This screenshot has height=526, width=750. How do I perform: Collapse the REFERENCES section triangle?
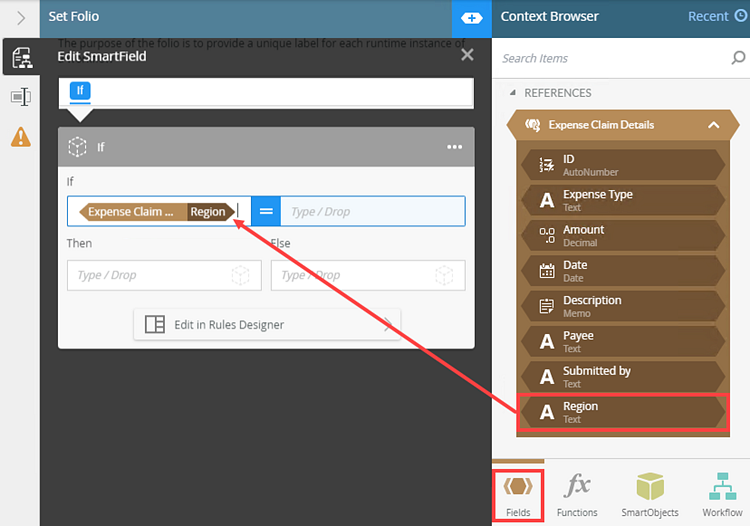(513, 93)
